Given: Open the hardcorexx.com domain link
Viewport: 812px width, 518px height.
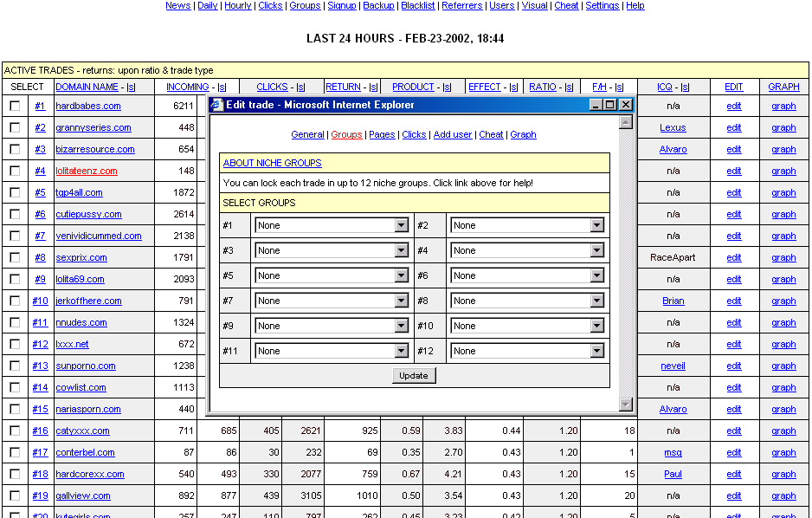Looking at the screenshot, I should [90, 474].
